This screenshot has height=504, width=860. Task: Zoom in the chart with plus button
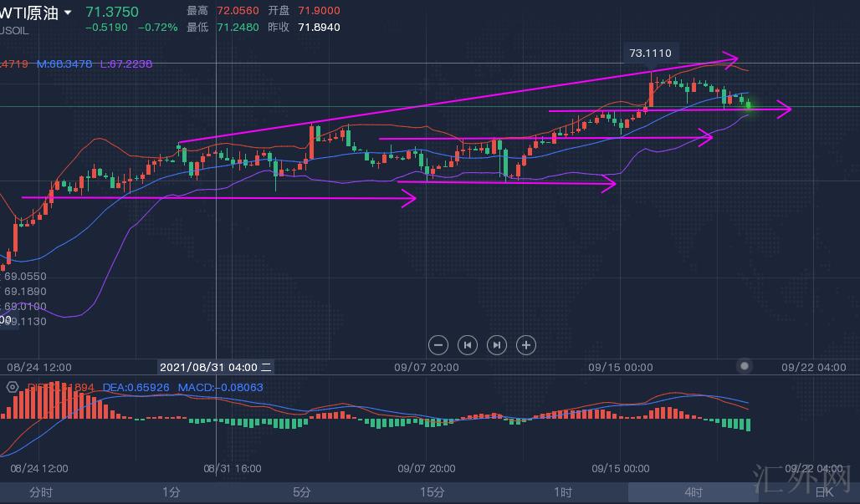pos(525,344)
